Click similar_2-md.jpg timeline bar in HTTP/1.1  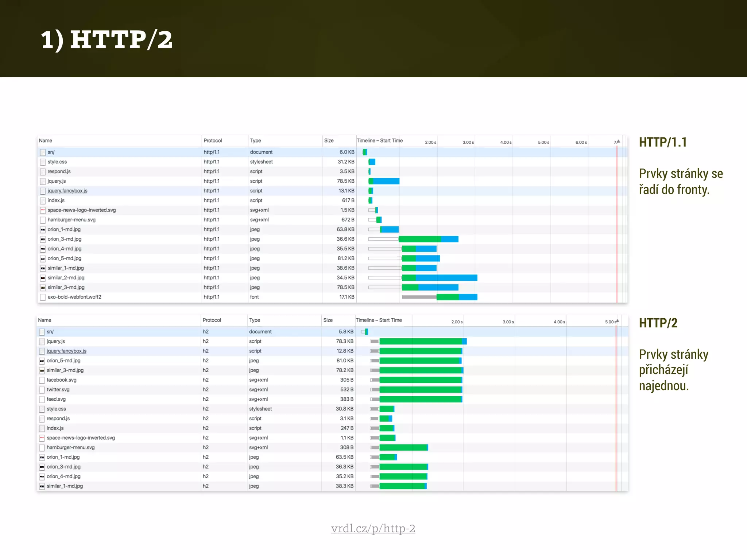coord(440,278)
